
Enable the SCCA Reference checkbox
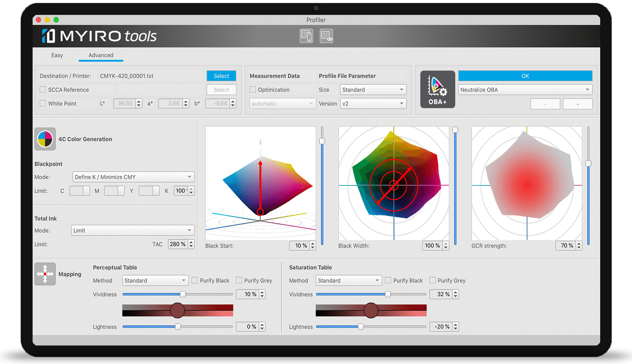(x=43, y=90)
